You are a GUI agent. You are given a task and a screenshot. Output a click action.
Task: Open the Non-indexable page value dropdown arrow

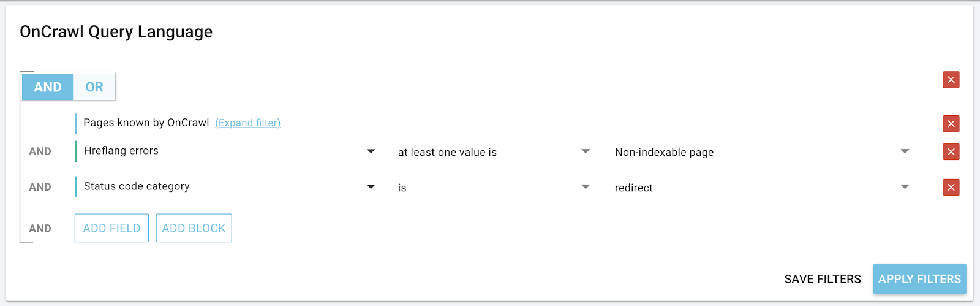coord(905,151)
